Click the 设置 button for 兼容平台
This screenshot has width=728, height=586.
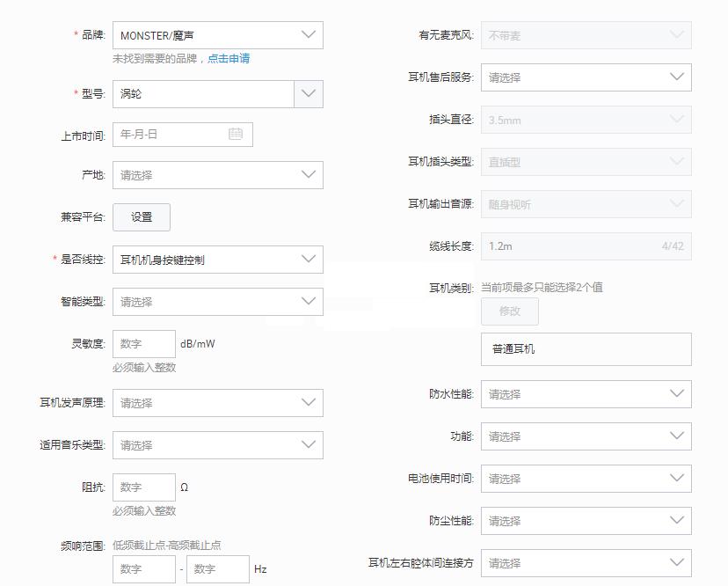141,216
